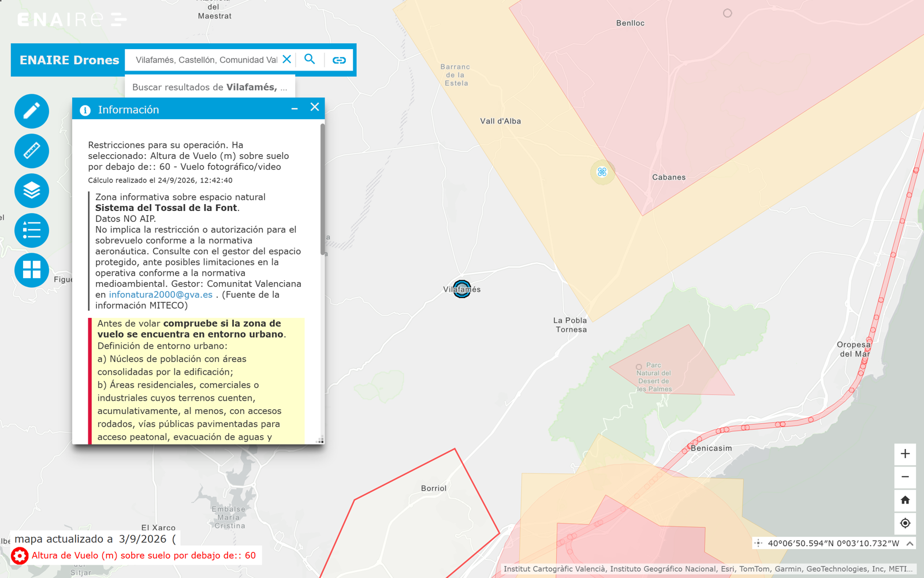The width and height of the screenshot is (924, 578).
Task: Click the ENAIRE Drones title
Action: (x=69, y=60)
